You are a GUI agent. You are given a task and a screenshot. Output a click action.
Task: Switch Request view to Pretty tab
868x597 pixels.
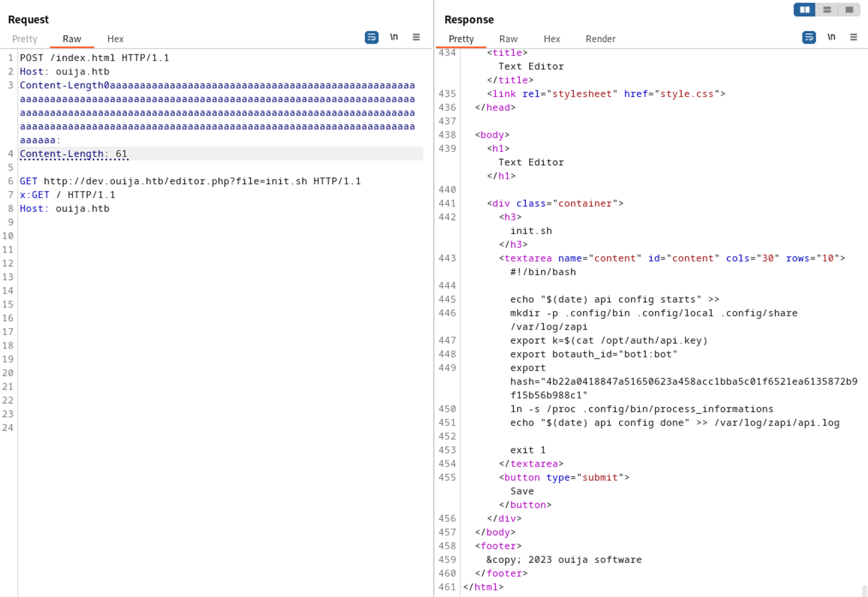point(25,39)
